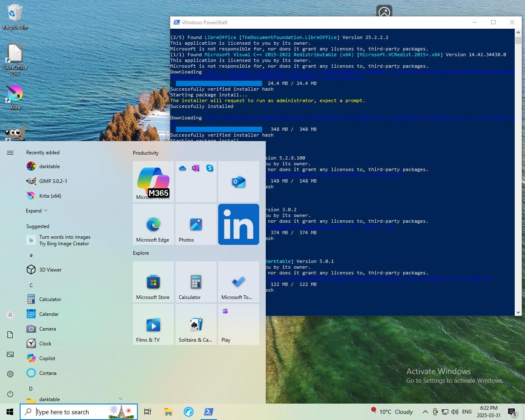Open the Photos tile

pos(196,224)
